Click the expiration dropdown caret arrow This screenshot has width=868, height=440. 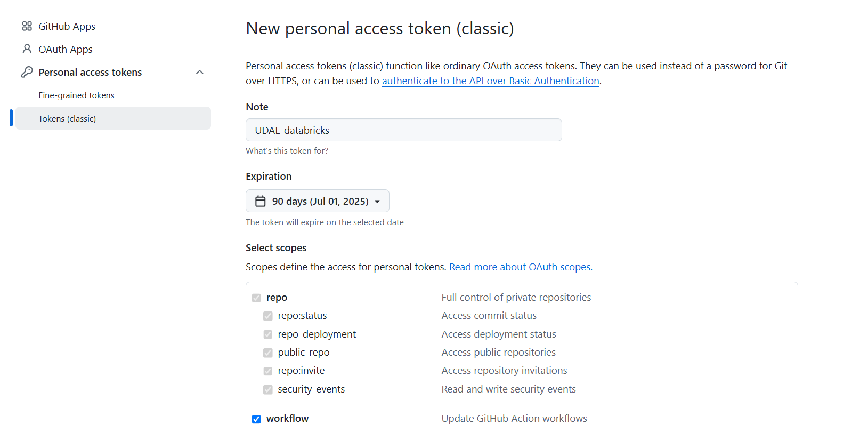[x=377, y=202]
